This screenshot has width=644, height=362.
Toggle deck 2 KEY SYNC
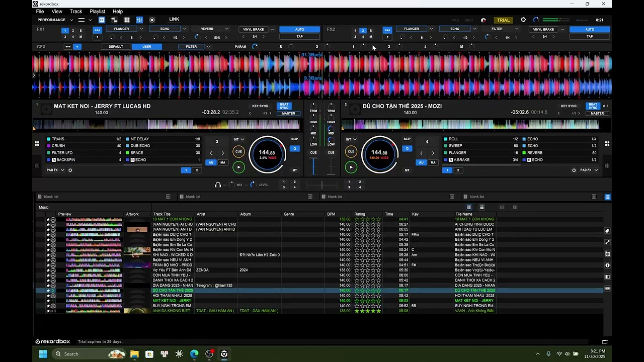pyautogui.click(x=569, y=106)
